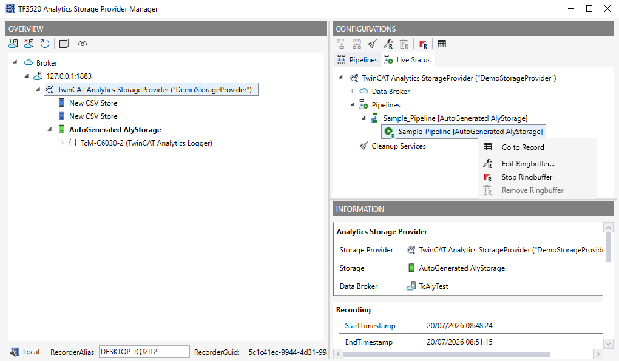
Task: Click the trash remove ringbuffer toolbar icon
Action: point(404,44)
